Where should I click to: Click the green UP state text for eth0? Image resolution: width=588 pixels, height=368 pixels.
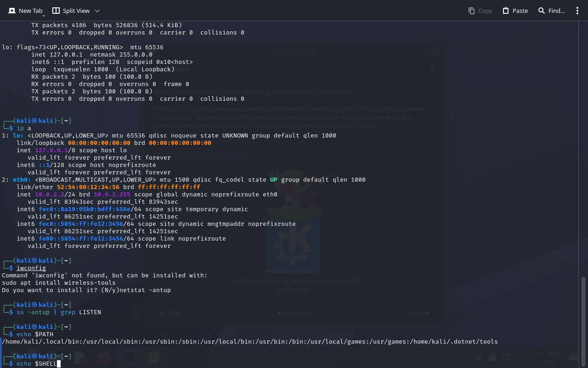pyautogui.click(x=274, y=179)
